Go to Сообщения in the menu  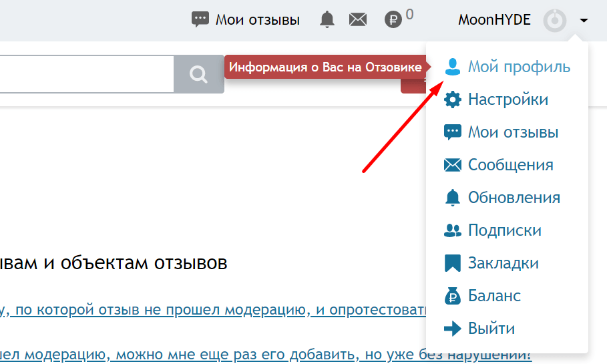coord(499,165)
